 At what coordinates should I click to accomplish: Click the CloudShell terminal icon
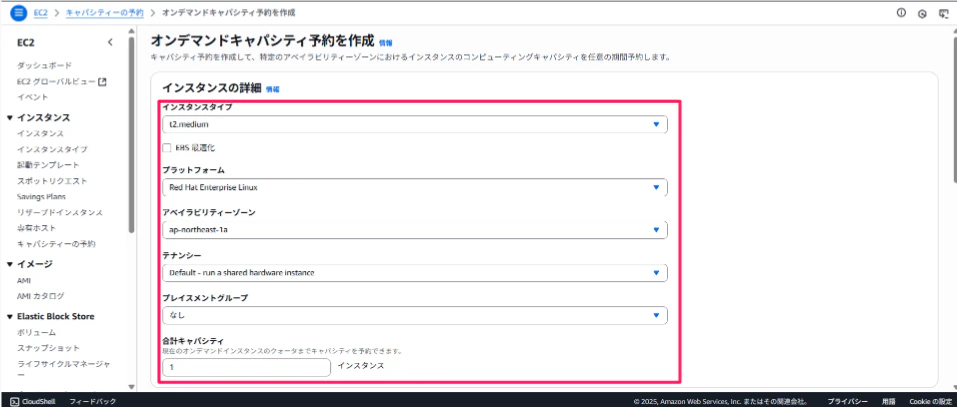click(x=15, y=402)
